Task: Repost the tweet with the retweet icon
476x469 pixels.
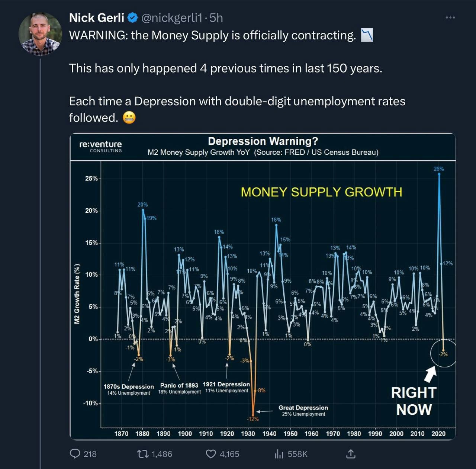Action: (x=143, y=454)
